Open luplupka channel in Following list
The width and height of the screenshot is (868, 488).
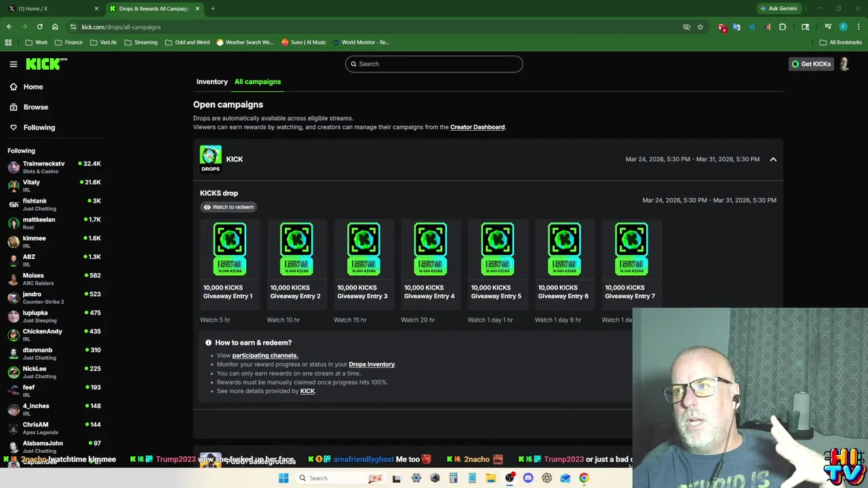[54, 316]
